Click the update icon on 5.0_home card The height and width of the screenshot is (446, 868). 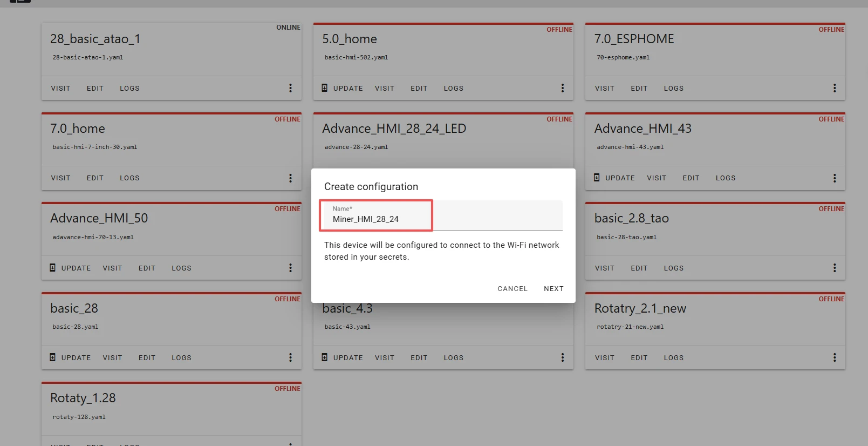coord(325,87)
